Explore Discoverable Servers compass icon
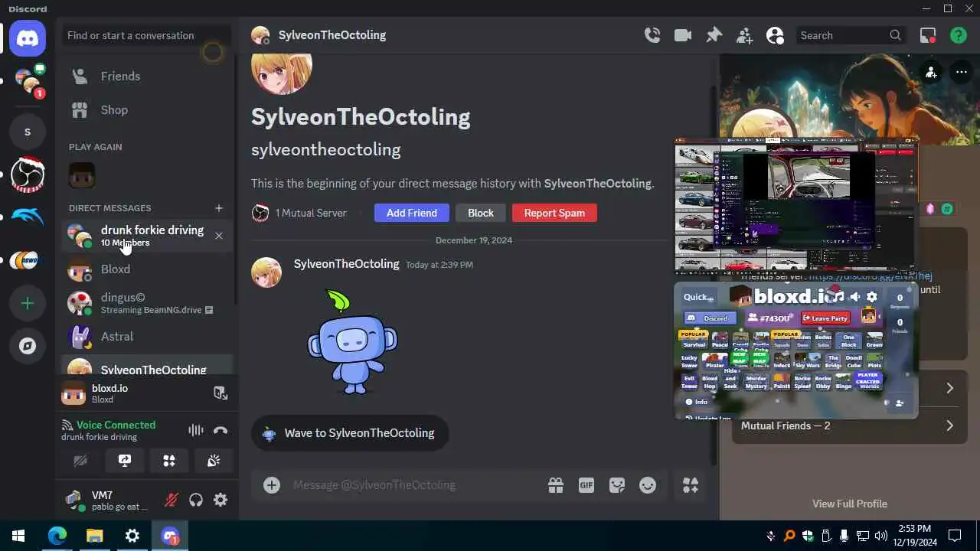The width and height of the screenshot is (980, 551). click(28, 346)
